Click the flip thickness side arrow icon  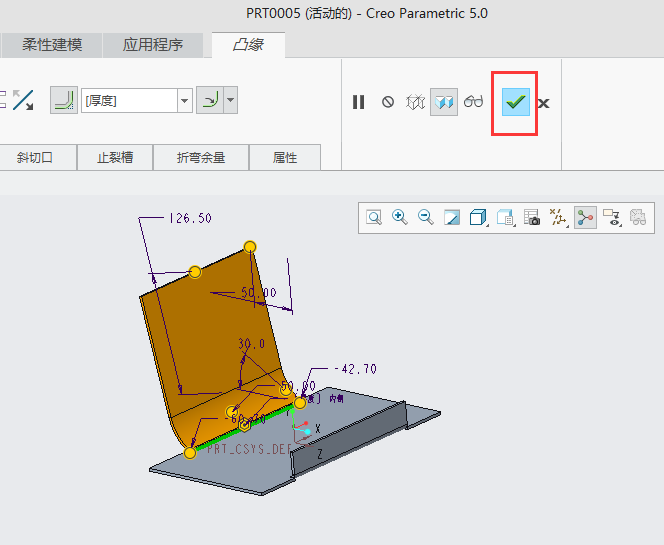point(23,100)
